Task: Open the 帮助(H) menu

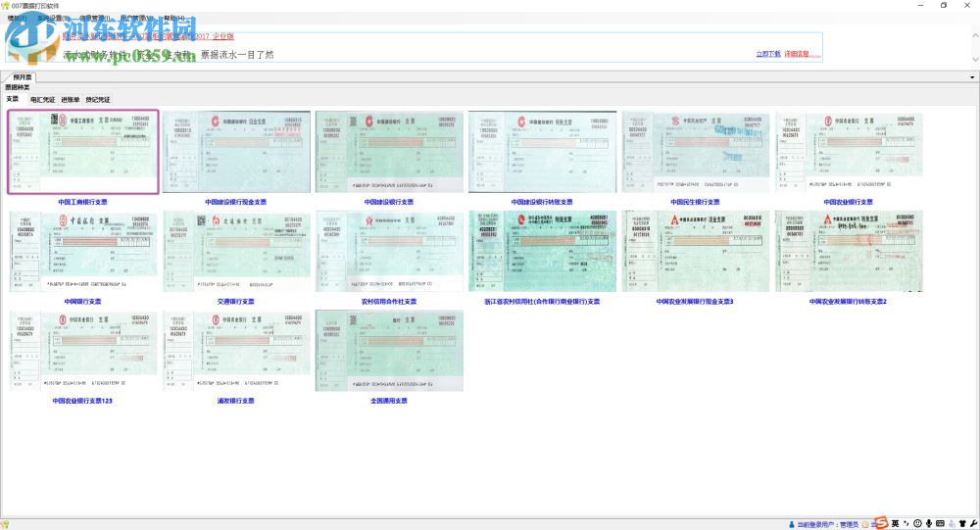Action: [x=174, y=19]
